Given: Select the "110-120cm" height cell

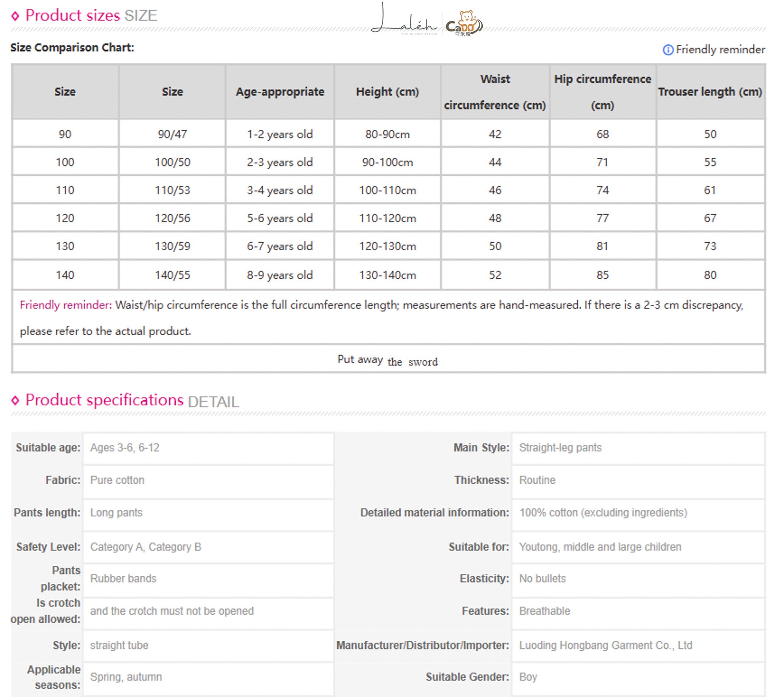Looking at the screenshot, I should click(x=387, y=218).
